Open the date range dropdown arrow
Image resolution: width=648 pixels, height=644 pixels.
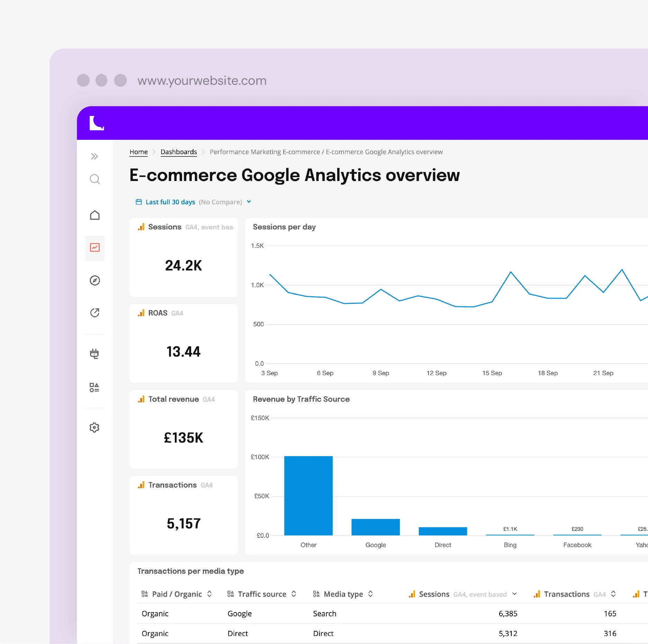pyautogui.click(x=249, y=202)
